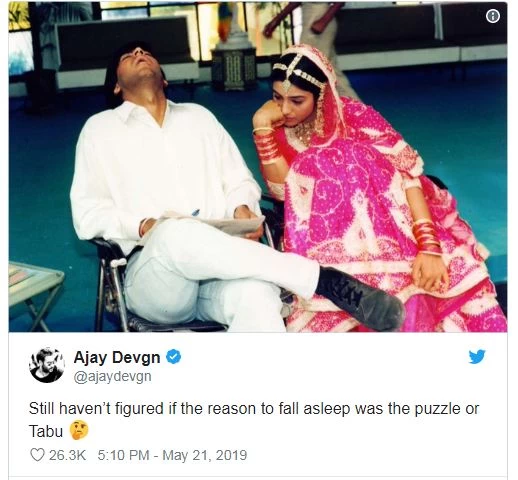The image size is (518, 480).
Task: Open the 5:10 PM - May 21, 2019 timestamp
Action: tap(172, 455)
